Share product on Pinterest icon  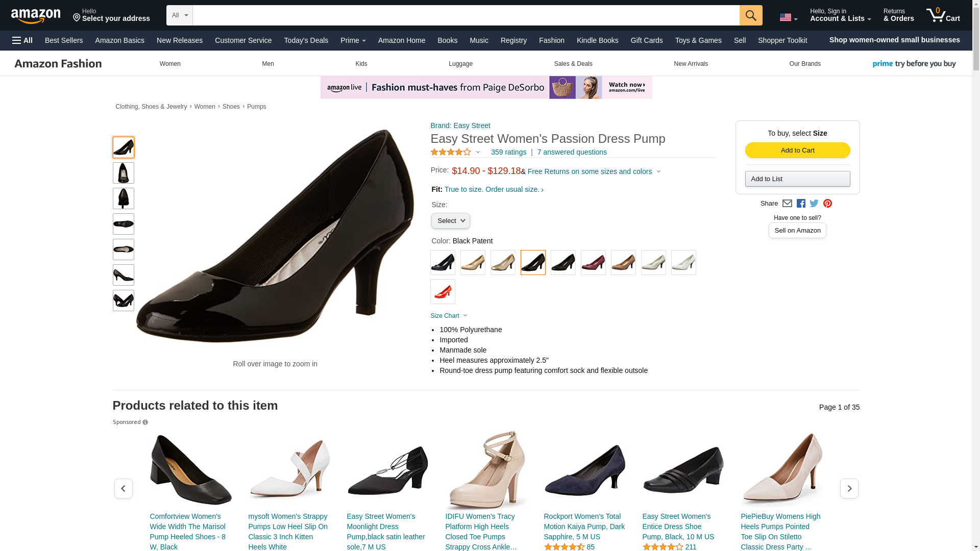827,204
